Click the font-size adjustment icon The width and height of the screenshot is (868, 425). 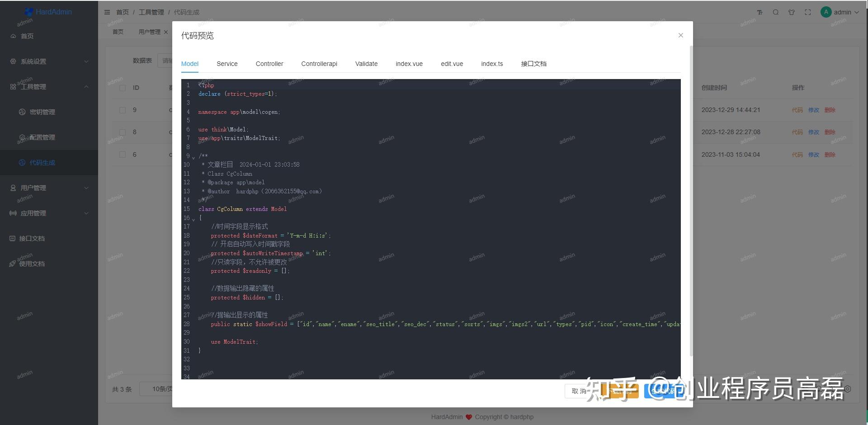759,12
